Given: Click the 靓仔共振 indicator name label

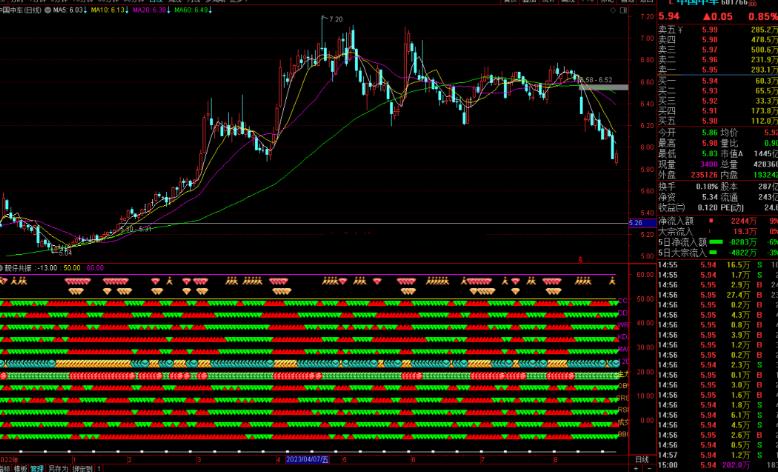Looking at the screenshot, I should coord(18,268).
